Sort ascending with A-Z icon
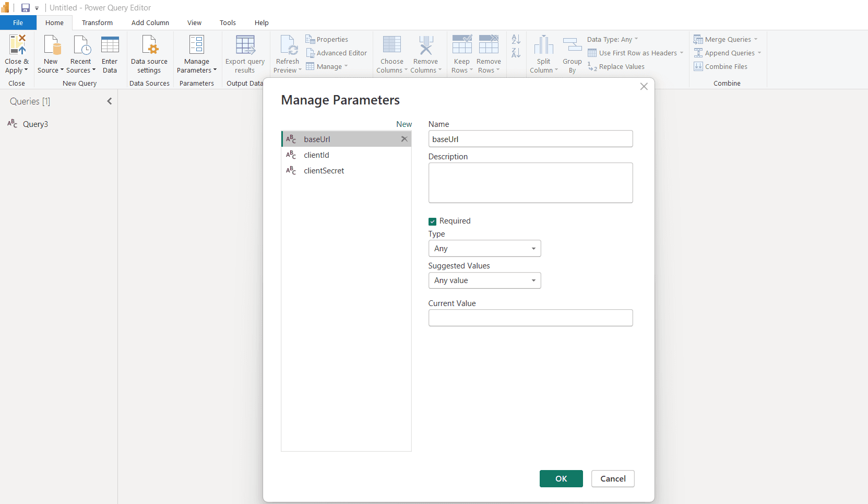Viewport: 868px width, 504px height. [x=516, y=39]
